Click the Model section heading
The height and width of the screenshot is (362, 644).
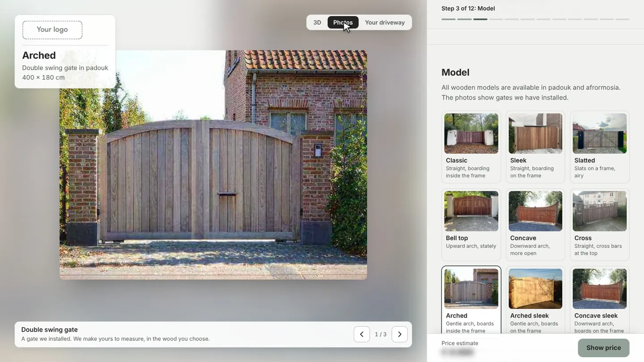(455, 72)
